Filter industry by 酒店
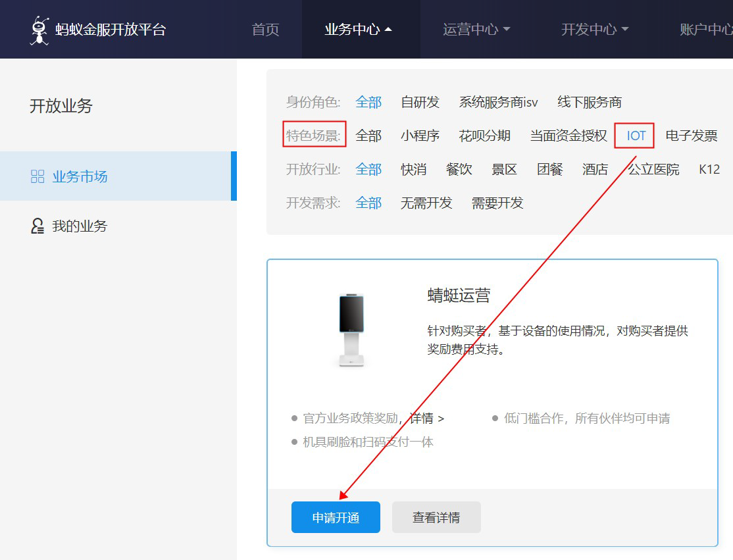This screenshot has height=560, width=733. click(x=595, y=169)
